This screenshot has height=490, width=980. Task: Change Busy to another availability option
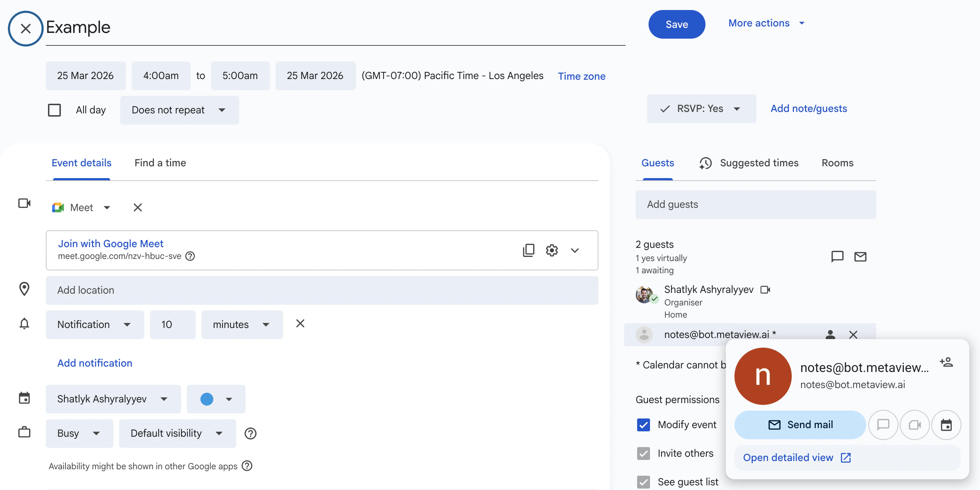79,433
